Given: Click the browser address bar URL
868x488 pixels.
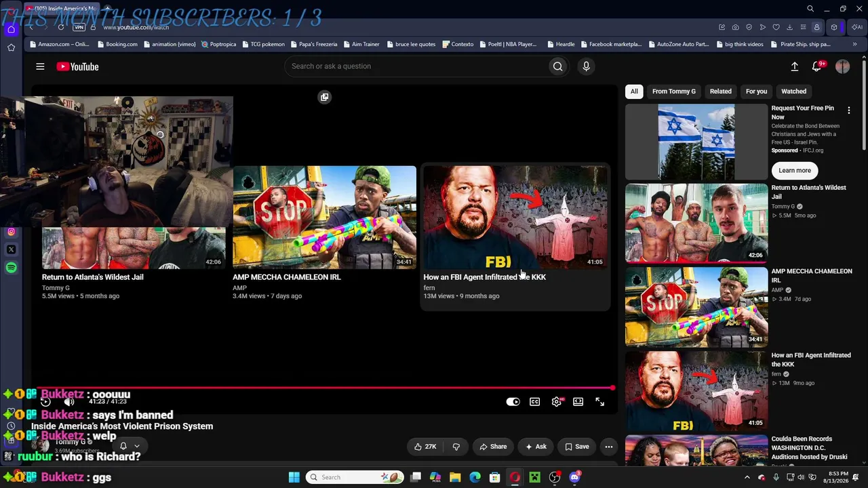Looking at the screenshot, I should click(x=136, y=27).
